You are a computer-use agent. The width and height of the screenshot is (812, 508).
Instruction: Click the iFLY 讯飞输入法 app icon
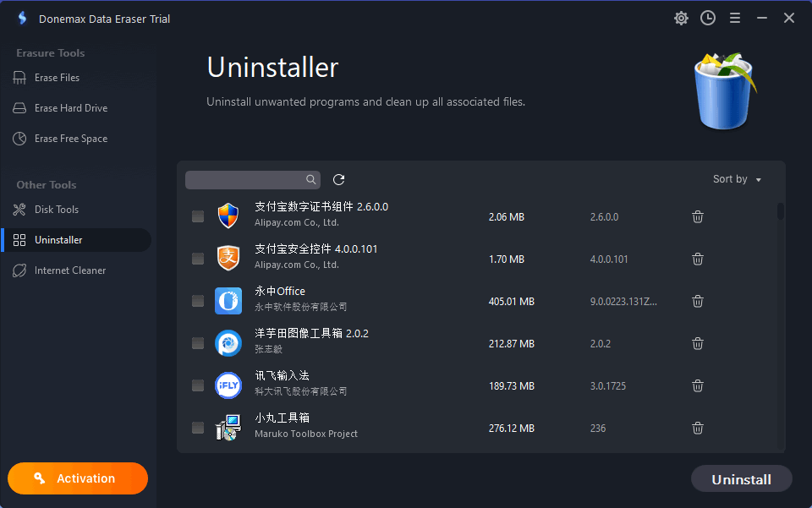pyautogui.click(x=228, y=385)
